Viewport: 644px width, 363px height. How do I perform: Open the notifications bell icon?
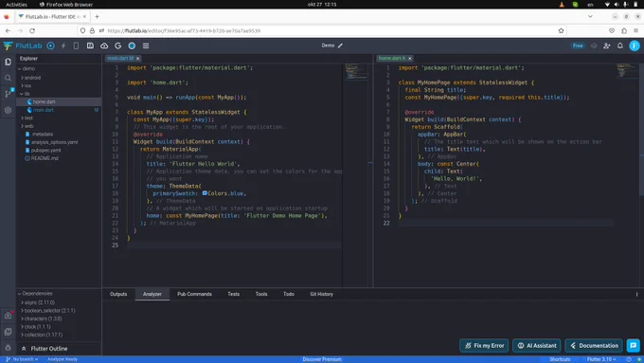[x=620, y=45]
